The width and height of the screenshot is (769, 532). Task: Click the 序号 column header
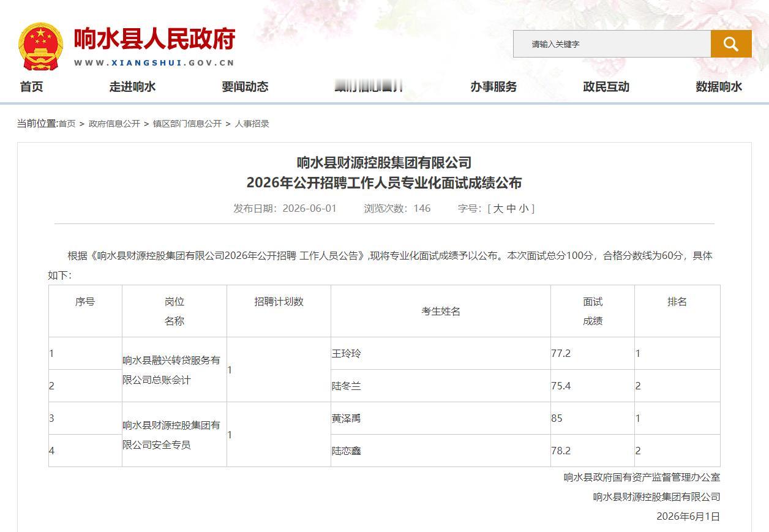pyautogui.click(x=85, y=311)
